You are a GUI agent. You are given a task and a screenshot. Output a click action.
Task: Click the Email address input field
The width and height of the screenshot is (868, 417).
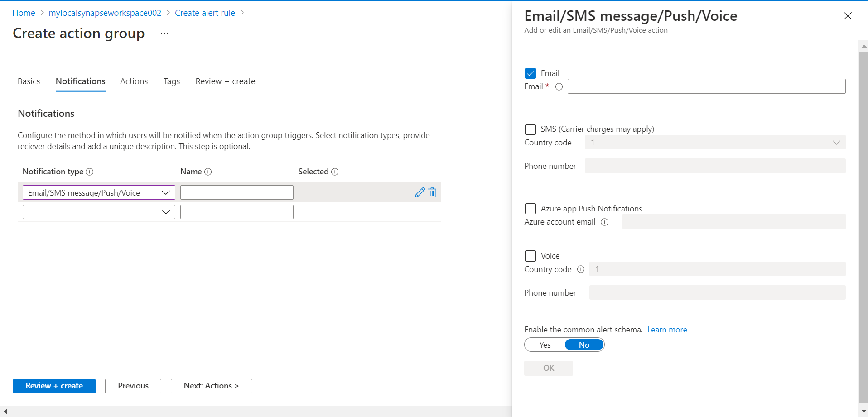click(x=706, y=86)
